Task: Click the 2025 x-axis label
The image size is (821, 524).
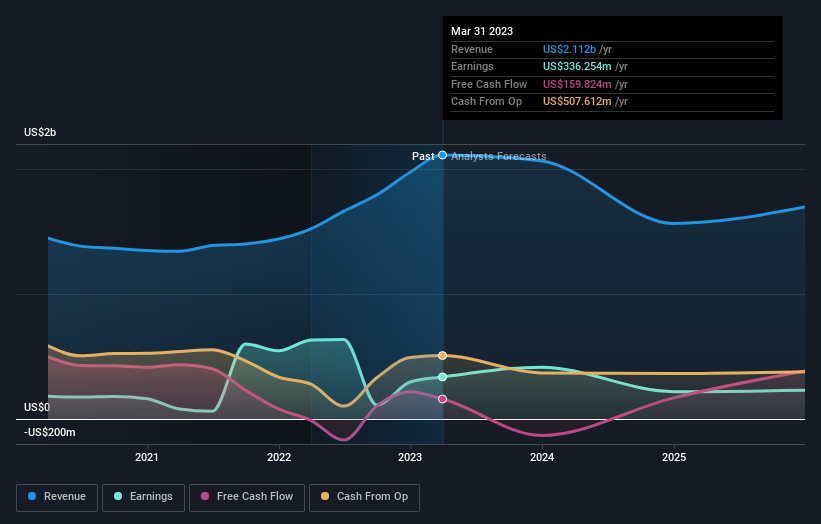Action: [674, 457]
